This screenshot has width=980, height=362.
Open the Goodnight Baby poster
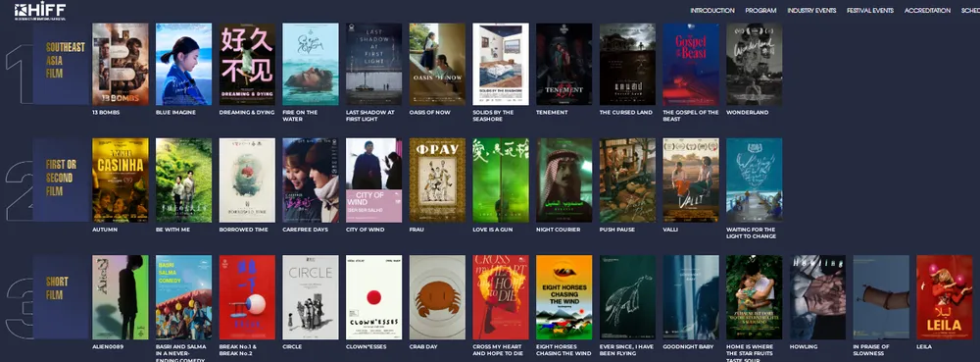point(691,297)
